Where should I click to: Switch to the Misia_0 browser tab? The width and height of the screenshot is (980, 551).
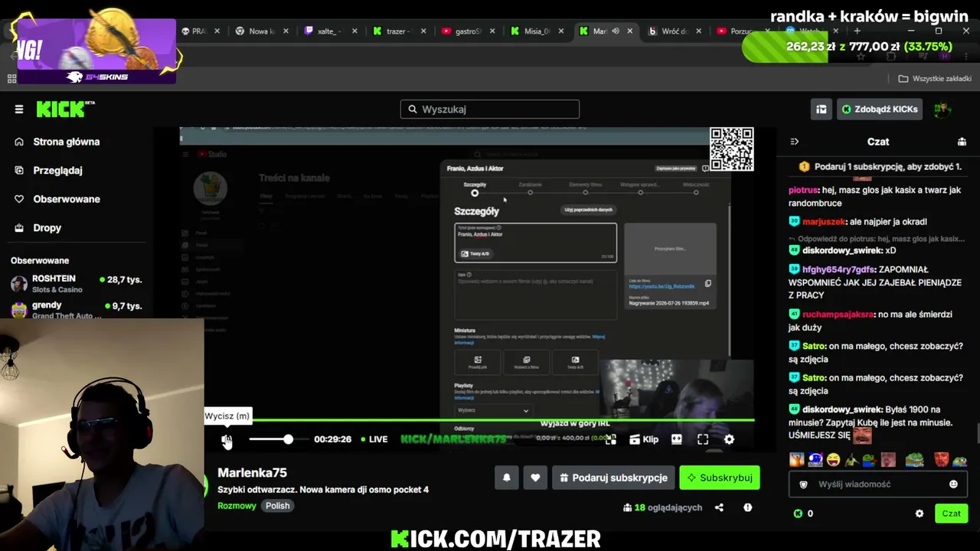coord(537,31)
